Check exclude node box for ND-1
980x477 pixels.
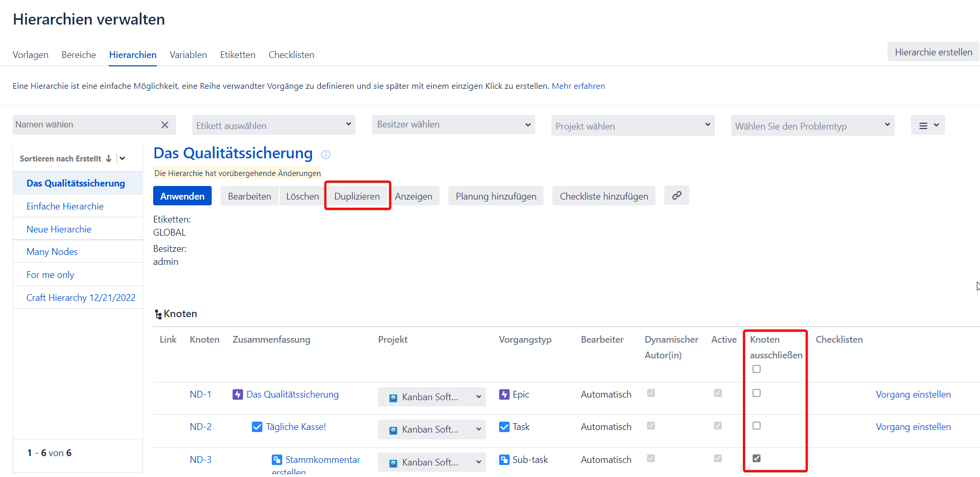(756, 393)
